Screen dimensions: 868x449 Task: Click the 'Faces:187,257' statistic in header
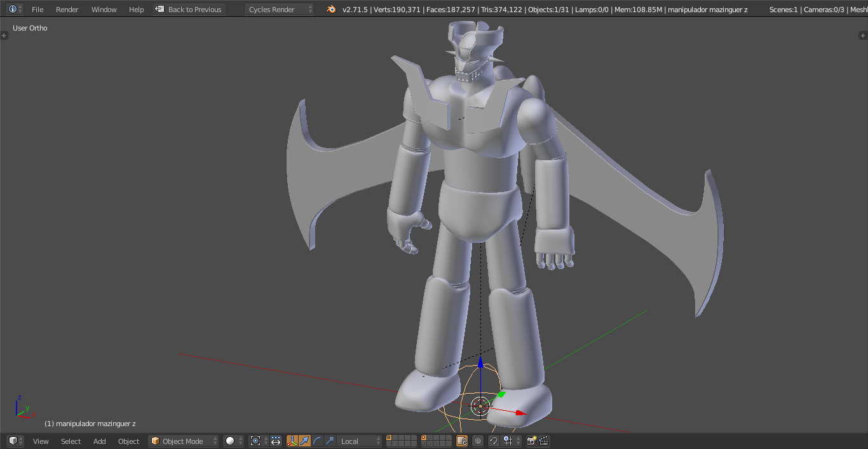451,10
